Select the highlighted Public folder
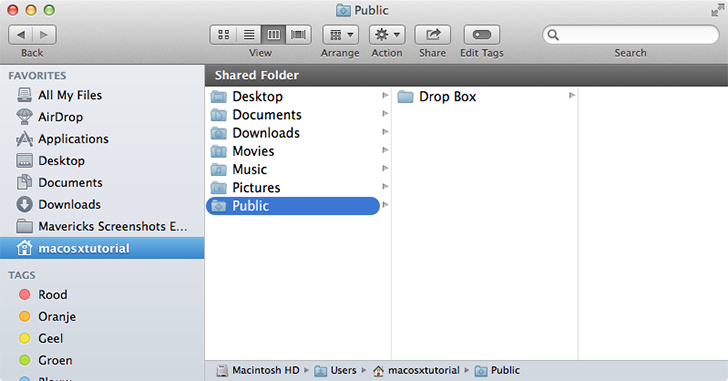 pos(293,206)
